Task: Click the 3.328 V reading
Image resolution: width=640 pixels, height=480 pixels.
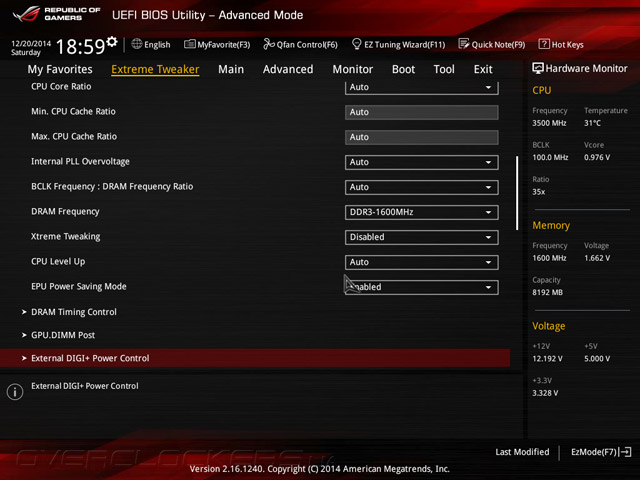Action: point(545,393)
